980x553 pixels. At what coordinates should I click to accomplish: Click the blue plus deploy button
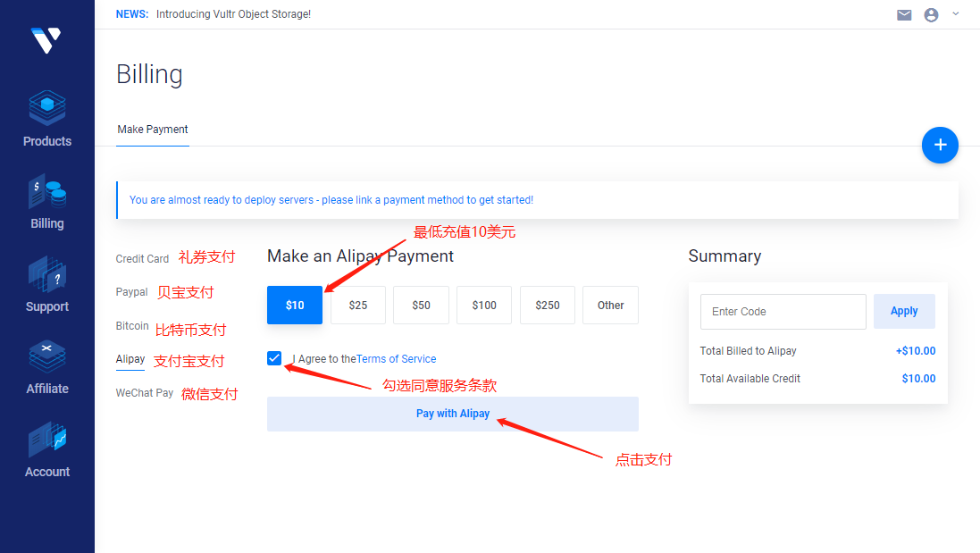940,145
